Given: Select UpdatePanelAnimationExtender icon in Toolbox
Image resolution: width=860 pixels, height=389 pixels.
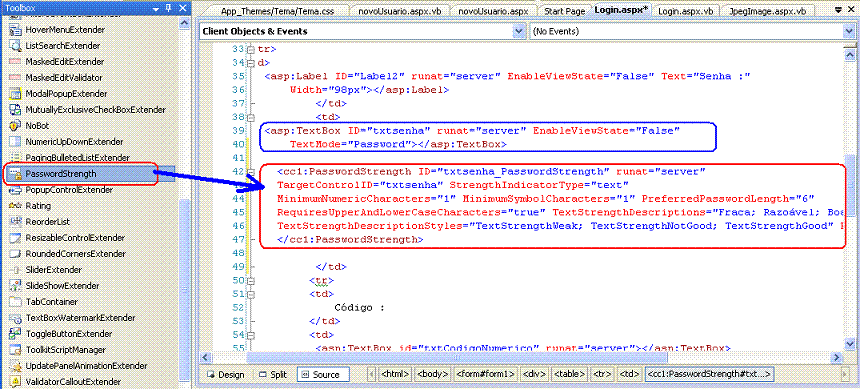Looking at the screenshot, I should [x=15, y=365].
